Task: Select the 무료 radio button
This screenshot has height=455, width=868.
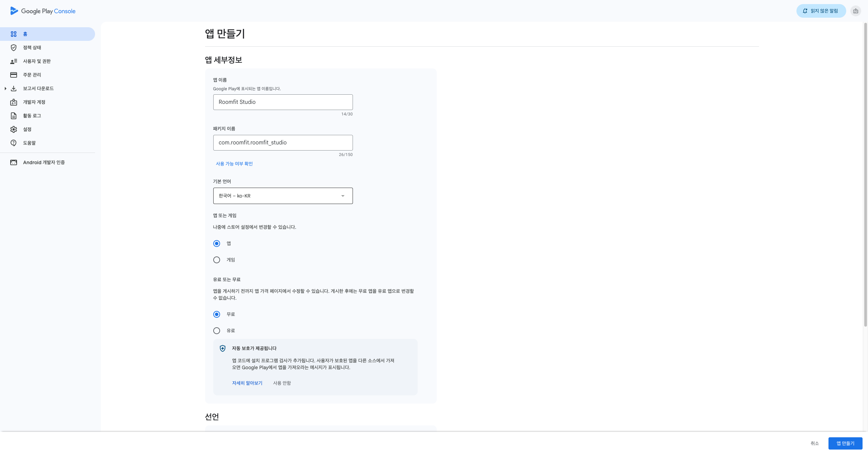Action: (217, 314)
